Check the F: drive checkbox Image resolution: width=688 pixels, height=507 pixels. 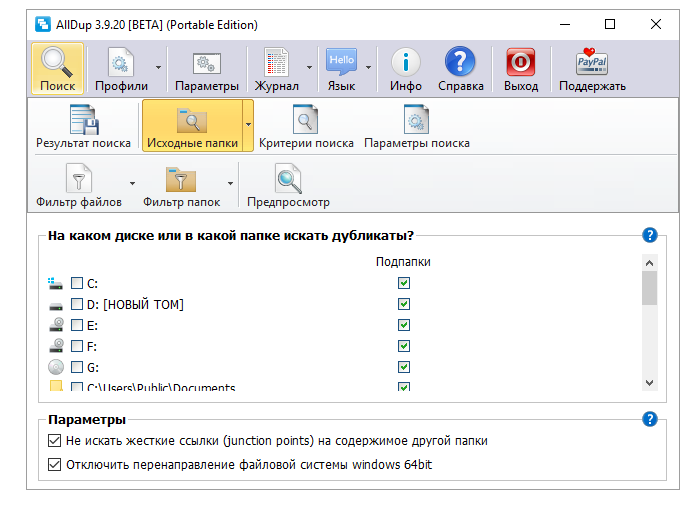click(77, 346)
